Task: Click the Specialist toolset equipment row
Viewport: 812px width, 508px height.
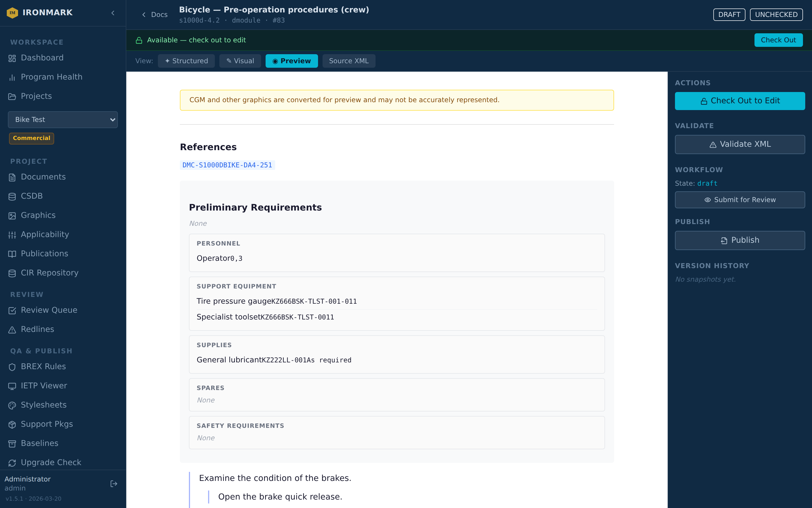Action: pos(397,317)
